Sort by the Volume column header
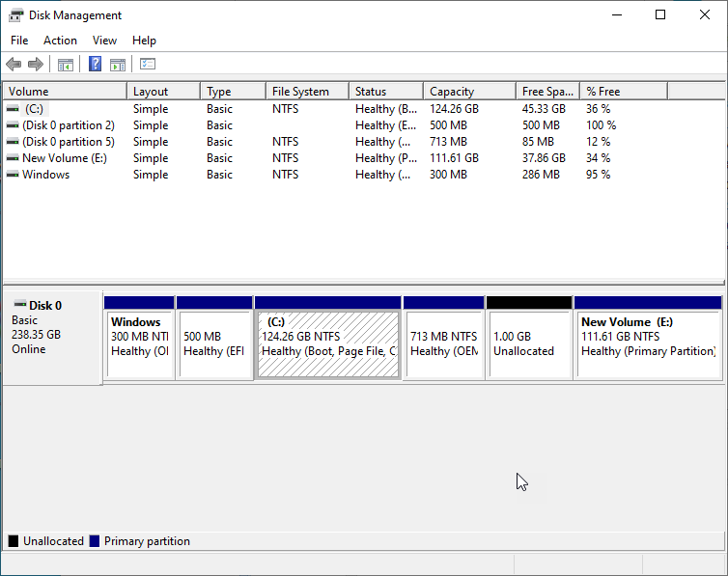The image size is (728, 576). (x=64, y=92)
